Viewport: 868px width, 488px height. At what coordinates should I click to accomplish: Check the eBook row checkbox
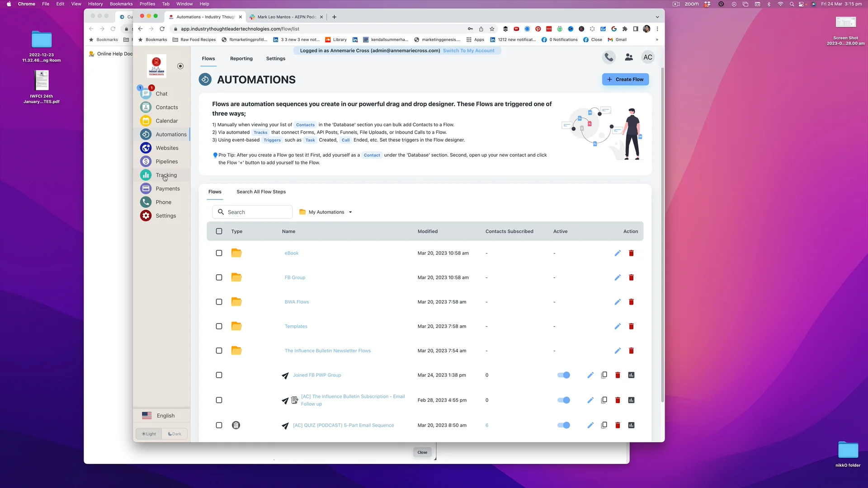[x=219, y=253]
